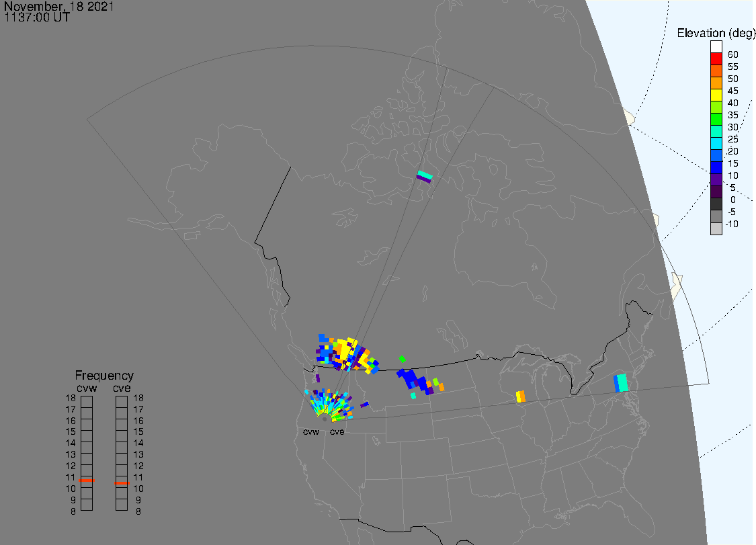Select the white top swatch of elevation legend
The width and height of the screenshot is (756, 545).
pos(716,47)
